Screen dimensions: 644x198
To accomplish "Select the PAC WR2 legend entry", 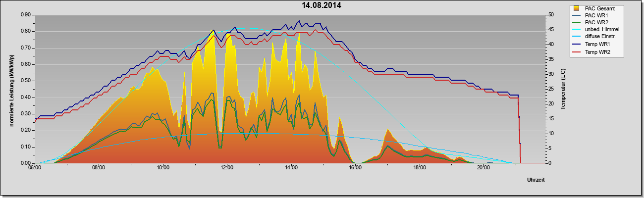I will pyautogui.click(x=595, y=22).
